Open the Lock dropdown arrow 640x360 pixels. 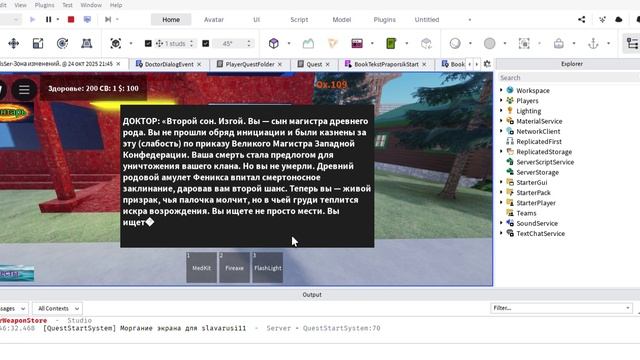tap(574, 43)
